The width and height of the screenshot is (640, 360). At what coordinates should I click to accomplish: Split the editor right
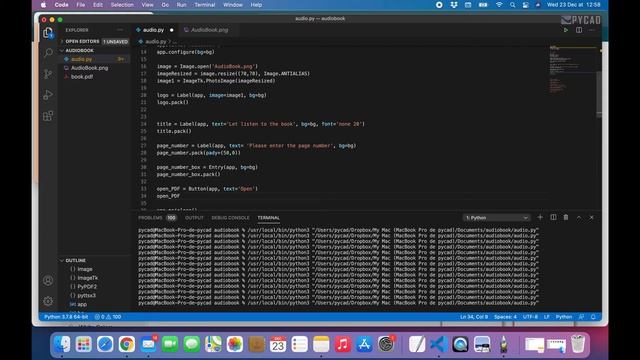tap(579, 30)
